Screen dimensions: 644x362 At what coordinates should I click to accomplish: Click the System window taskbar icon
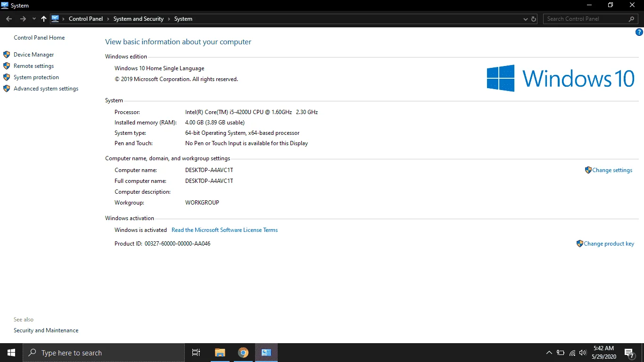tap(266, 353)
